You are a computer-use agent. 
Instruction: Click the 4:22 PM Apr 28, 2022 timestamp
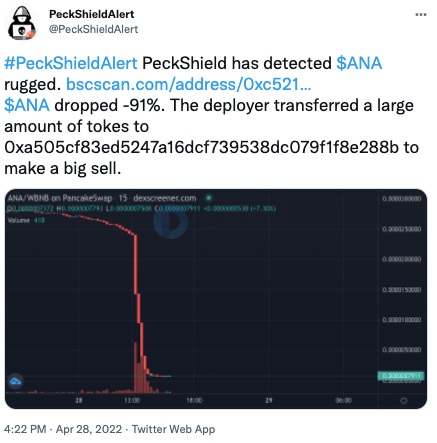63,429
